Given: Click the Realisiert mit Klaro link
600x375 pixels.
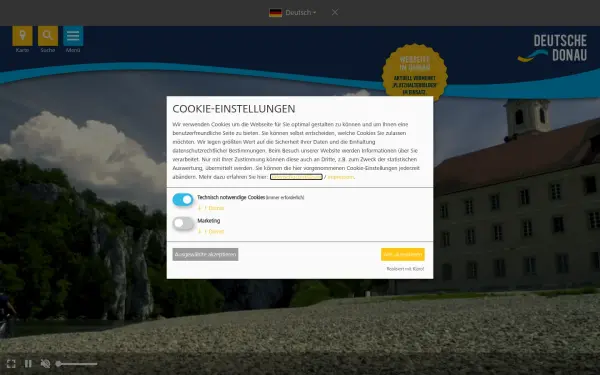Looking at the screenshot, I should click(405, 269).
